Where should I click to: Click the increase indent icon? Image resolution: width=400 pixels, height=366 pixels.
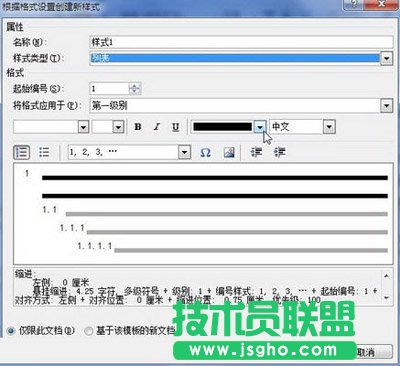[x=279, y=152]
